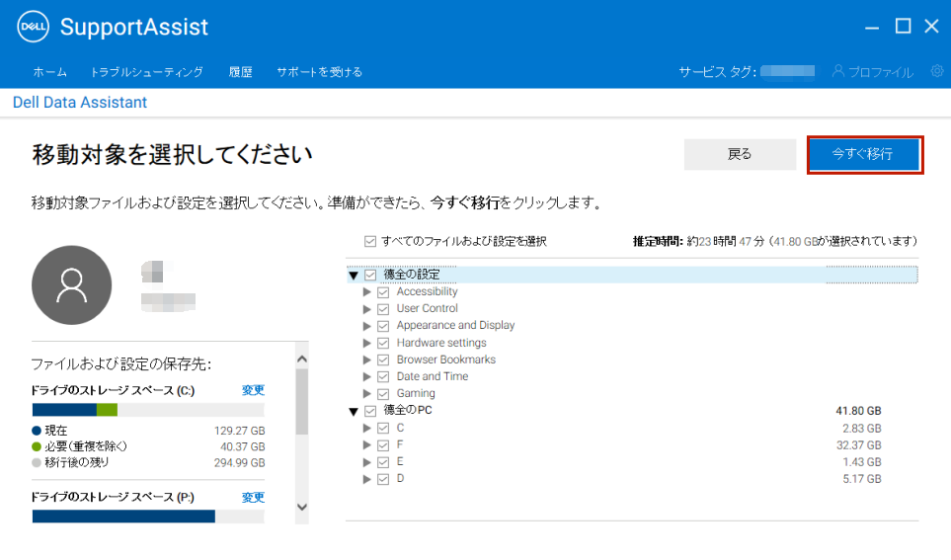Open the ホーム menu tab

[x=49, y=71]
